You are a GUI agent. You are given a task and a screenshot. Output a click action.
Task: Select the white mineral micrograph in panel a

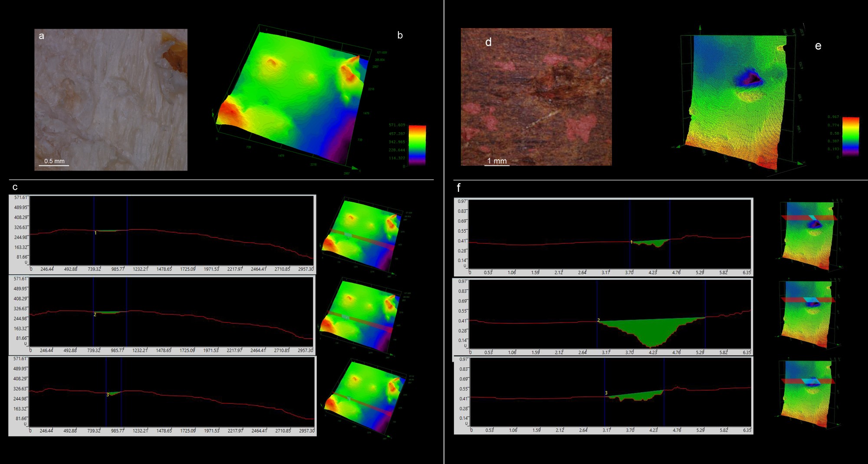point(111,99)
